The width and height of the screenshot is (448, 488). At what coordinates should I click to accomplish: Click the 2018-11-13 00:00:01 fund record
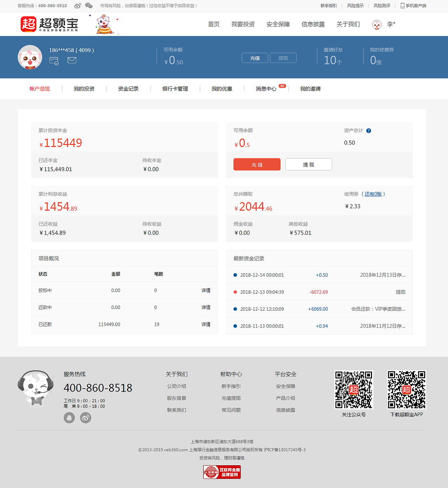[320, 326]
